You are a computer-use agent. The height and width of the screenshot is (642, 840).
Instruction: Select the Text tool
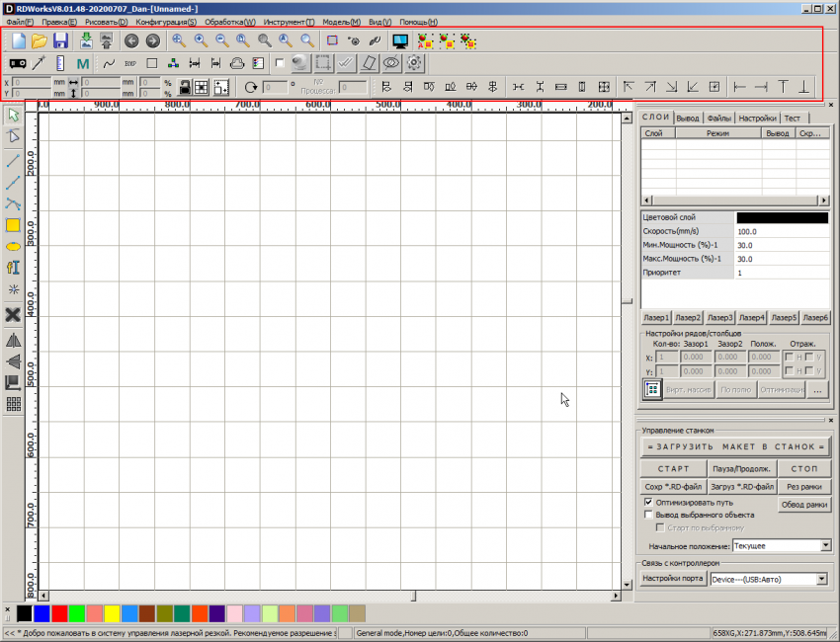12,269
